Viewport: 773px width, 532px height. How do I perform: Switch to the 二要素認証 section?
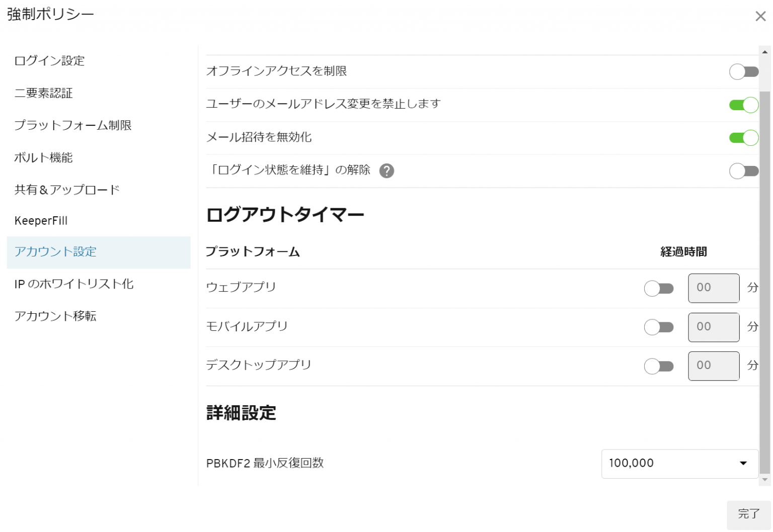pyautogui.click(x=43, y=93)
